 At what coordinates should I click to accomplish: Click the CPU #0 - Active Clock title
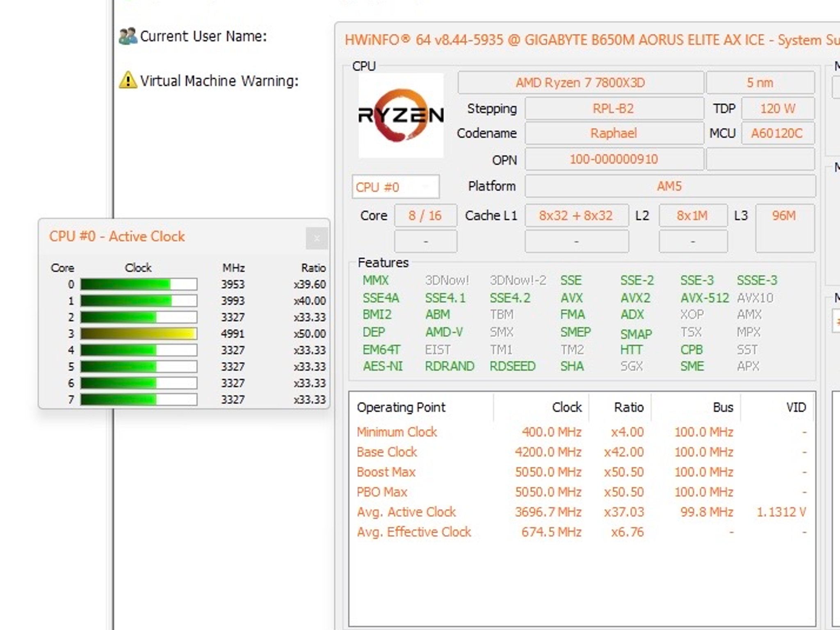coord(117,237)
